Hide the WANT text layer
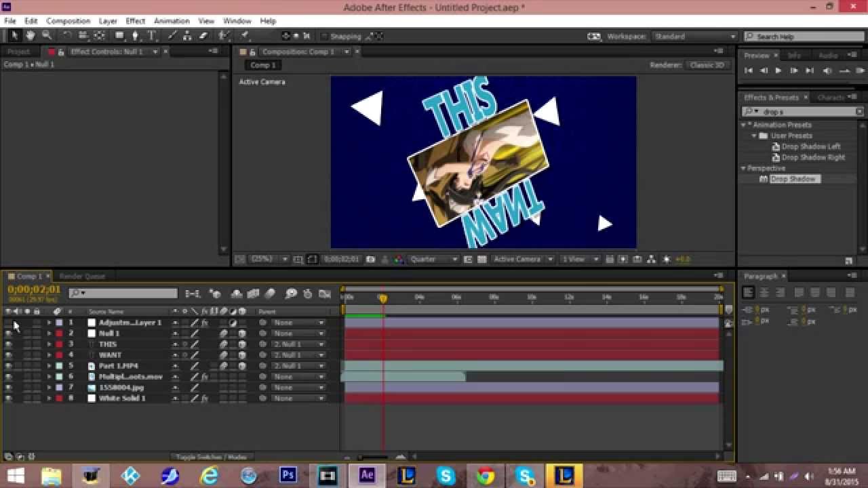 click(8, 355)
